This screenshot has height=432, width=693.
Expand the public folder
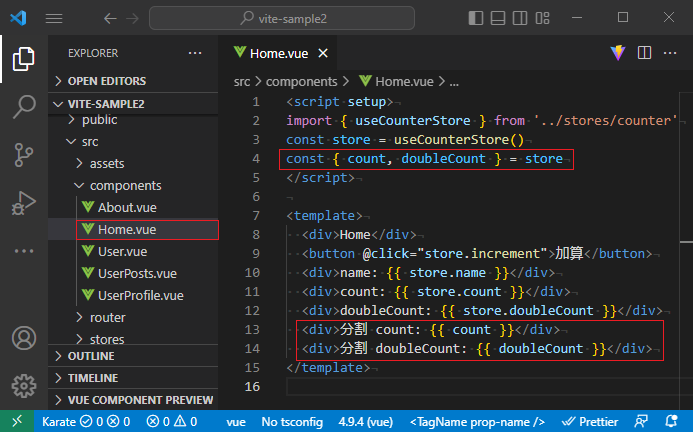(x=133, y=120)
